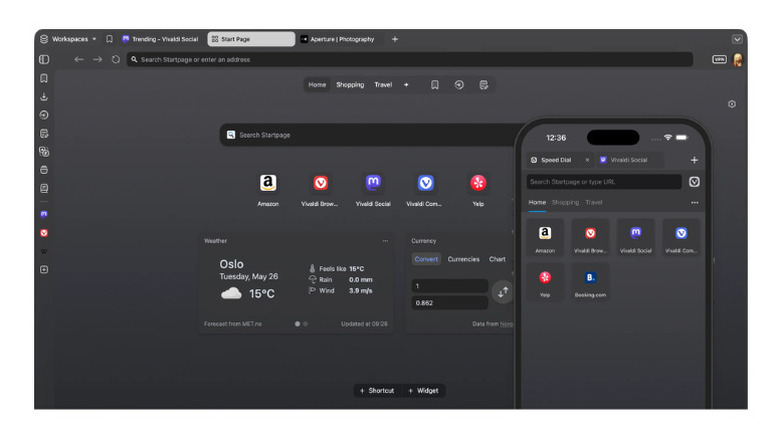The image size is (780, 438).
Task: Go forward with the forward arrow
Action: click(x=98, y=59)
